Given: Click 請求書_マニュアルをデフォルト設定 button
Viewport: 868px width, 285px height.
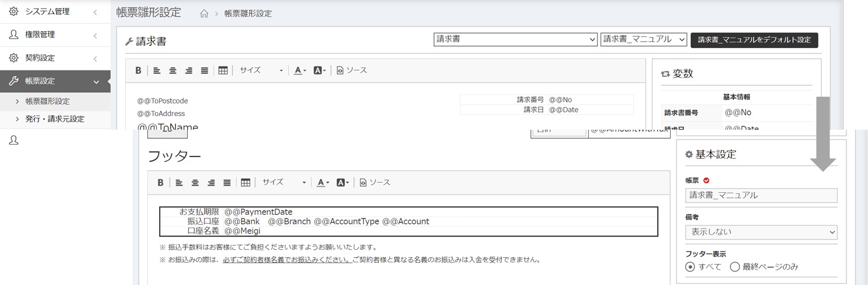Looking at the screenshot, I should [754, 40].
